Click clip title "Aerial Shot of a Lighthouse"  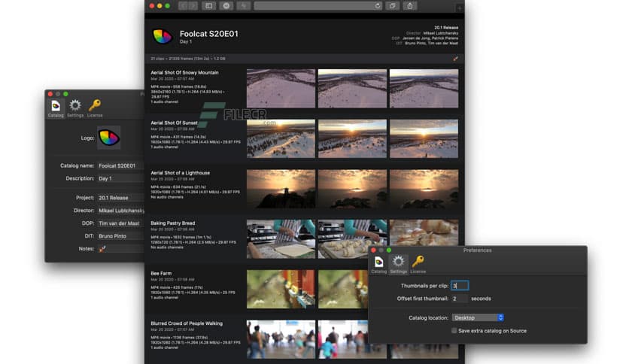[x=180, y=173]
